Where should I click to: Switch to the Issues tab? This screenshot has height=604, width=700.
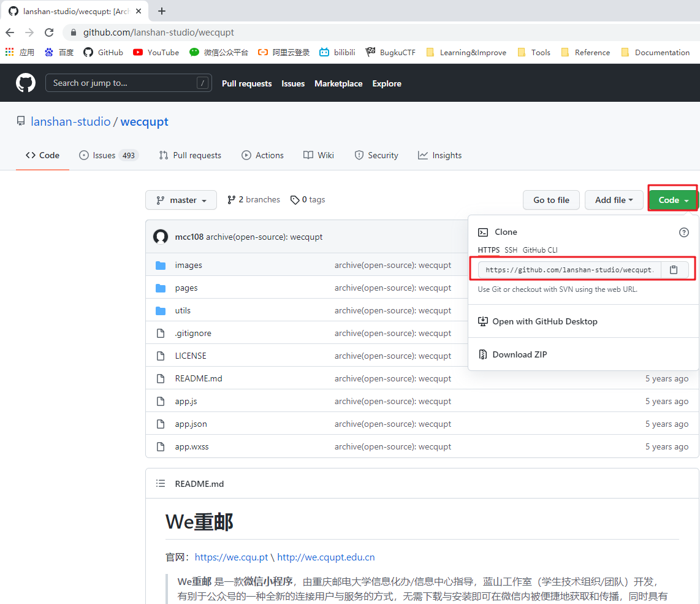[109, 155]
